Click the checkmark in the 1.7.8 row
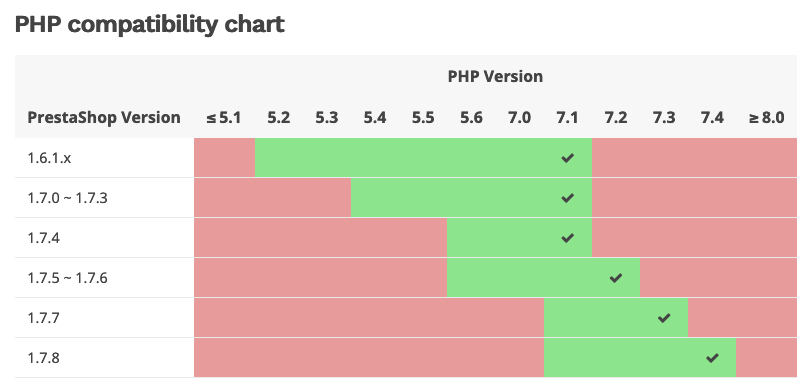This screenshot has width=810, height=384. coord(712,358)
